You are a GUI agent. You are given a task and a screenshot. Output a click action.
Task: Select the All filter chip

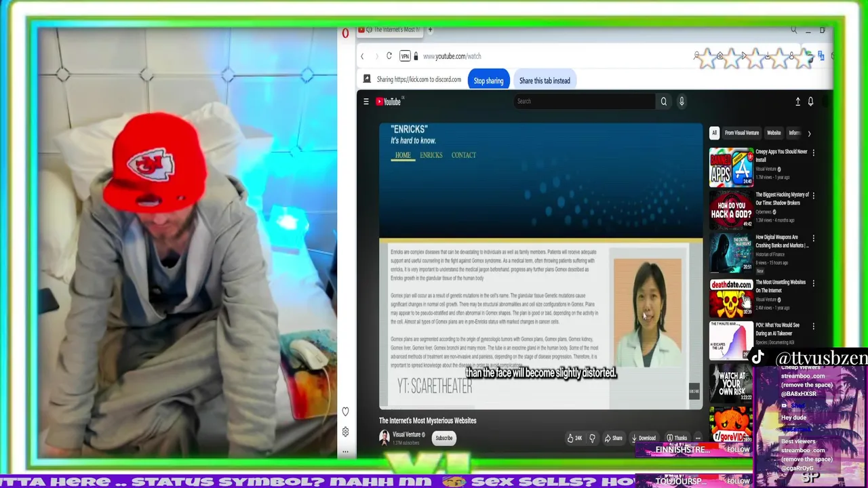(714, 133)
